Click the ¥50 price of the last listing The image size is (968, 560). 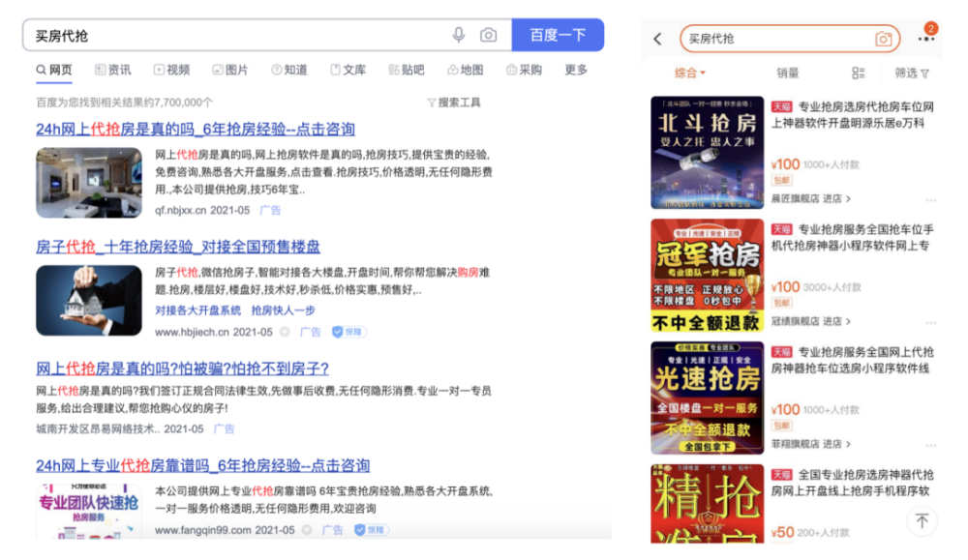782,532
